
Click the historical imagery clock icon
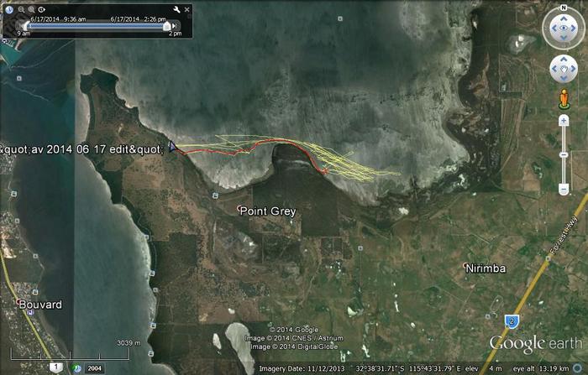(x=76, y=367)
